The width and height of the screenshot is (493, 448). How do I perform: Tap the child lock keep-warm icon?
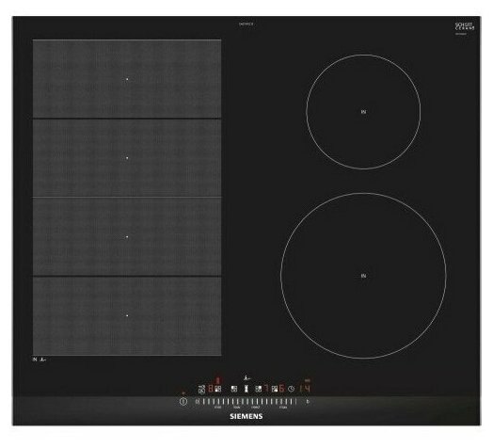click(x=202, y=389)
